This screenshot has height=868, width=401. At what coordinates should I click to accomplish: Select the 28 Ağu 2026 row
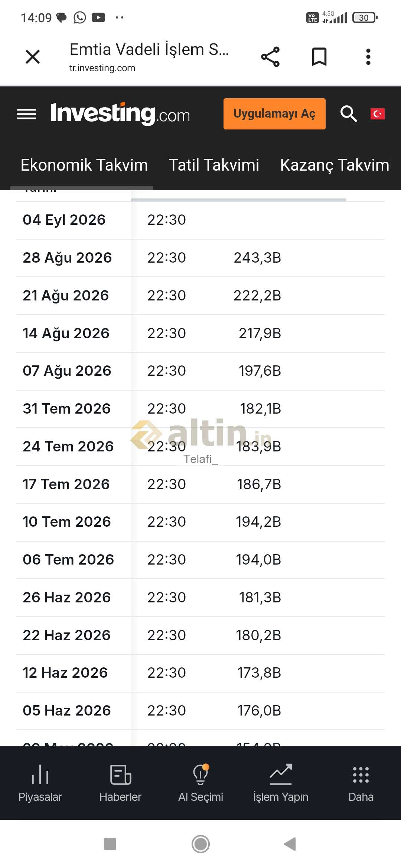(200, 258)
